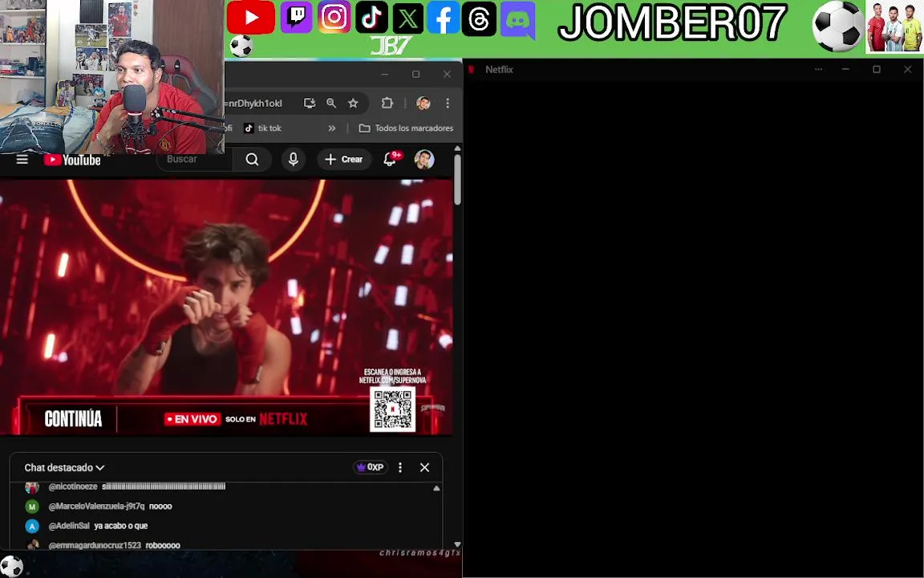Bookmark this page with the star icon
Screen dimensions: 924x578
click(x=353, y=104)
